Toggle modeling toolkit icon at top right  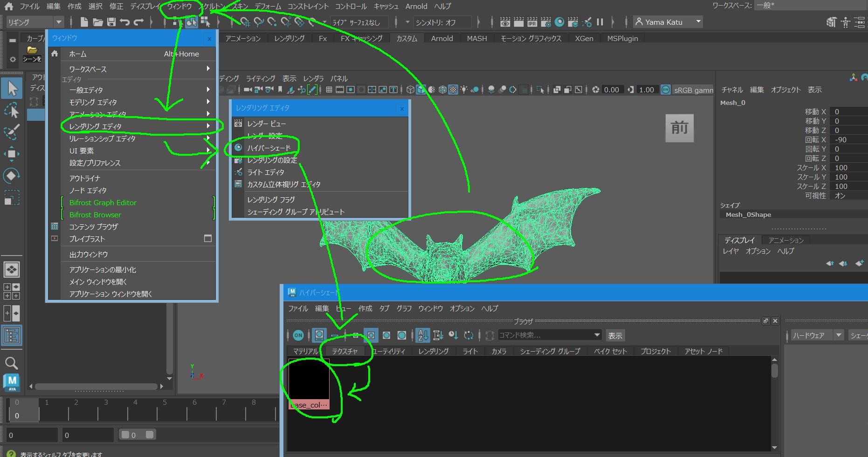(831, 22)
